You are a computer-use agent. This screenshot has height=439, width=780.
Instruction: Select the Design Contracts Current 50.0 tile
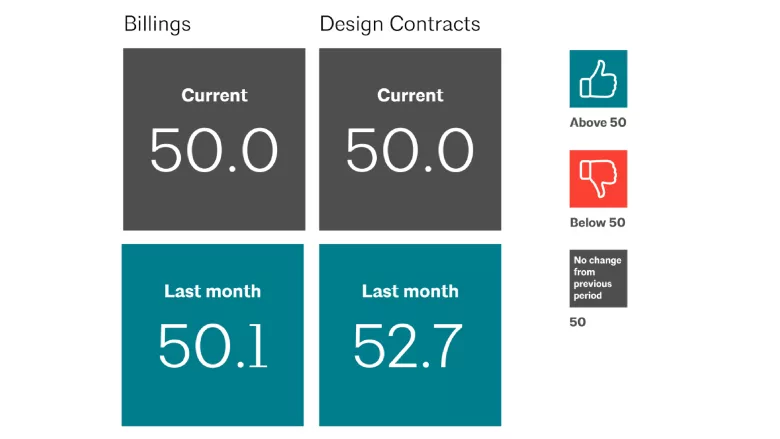pos(410,139)
